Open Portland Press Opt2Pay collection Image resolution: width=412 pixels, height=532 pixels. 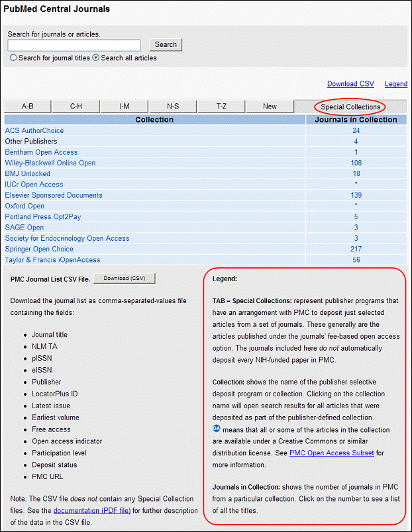(43, 217)
